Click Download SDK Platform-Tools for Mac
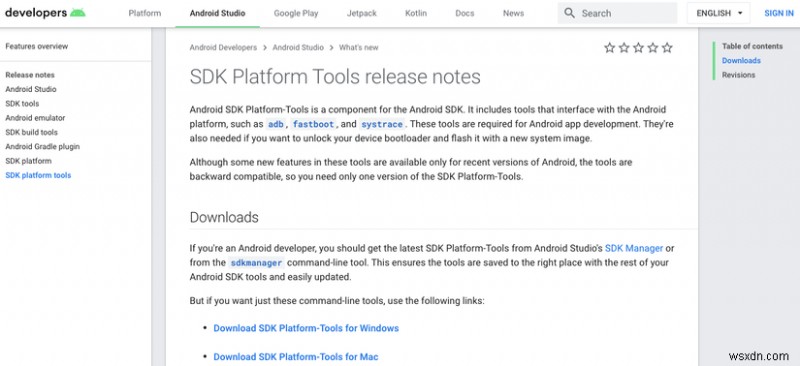 pyautogui.click(x=296, y=357)
